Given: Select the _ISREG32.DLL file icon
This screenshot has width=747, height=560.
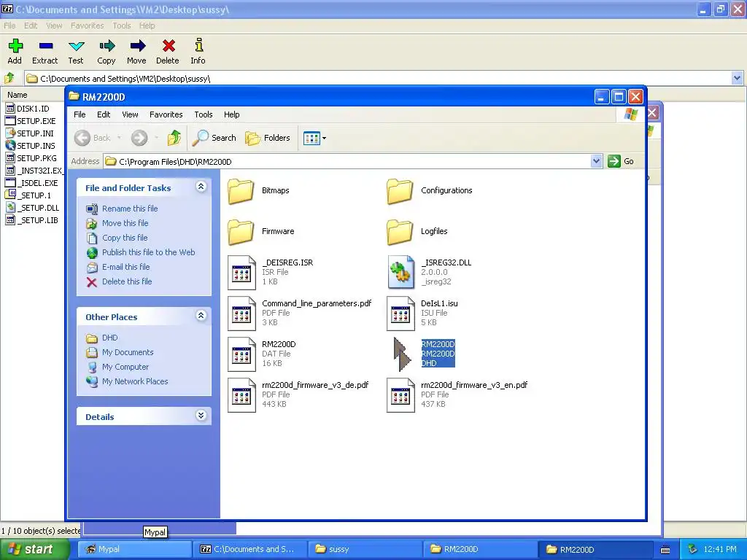Looking at the screenshot, I should tap(400, 273).
